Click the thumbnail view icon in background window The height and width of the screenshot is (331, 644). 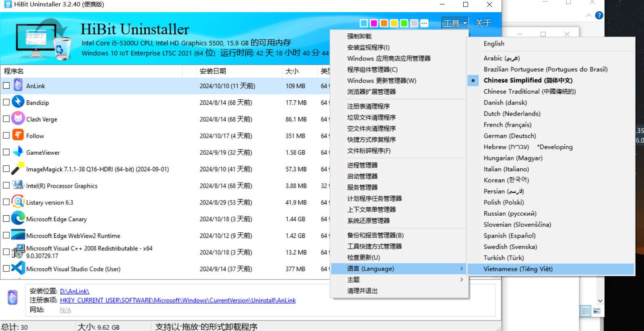[x=597, y=311]
